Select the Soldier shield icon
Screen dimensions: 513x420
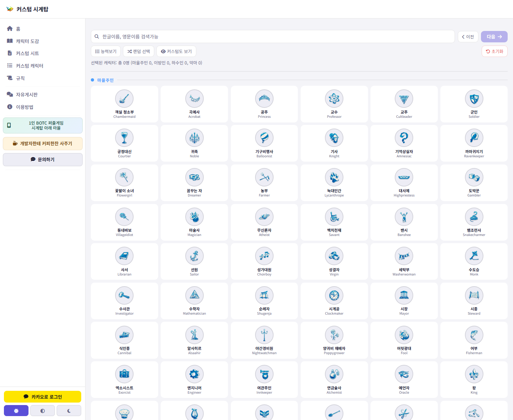474,99
